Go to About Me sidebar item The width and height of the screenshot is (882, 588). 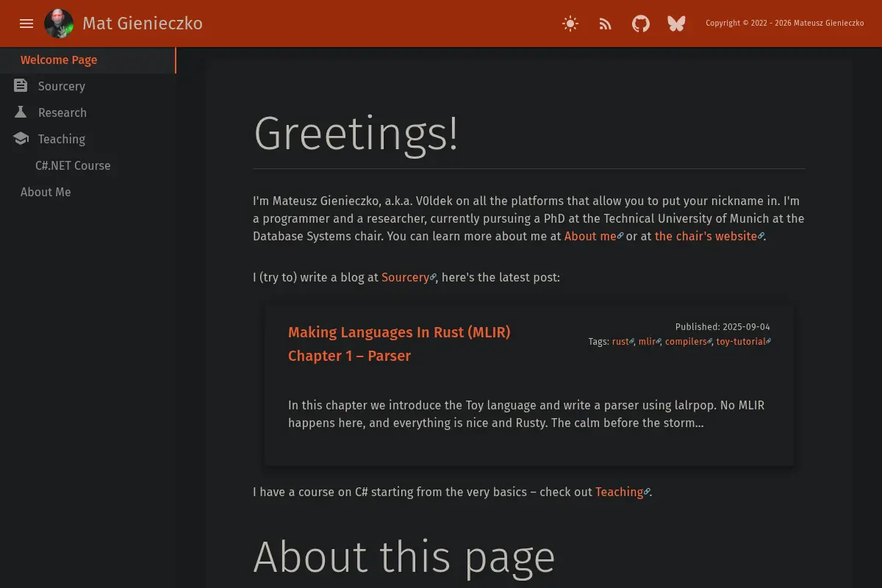(x=46, y=192)
